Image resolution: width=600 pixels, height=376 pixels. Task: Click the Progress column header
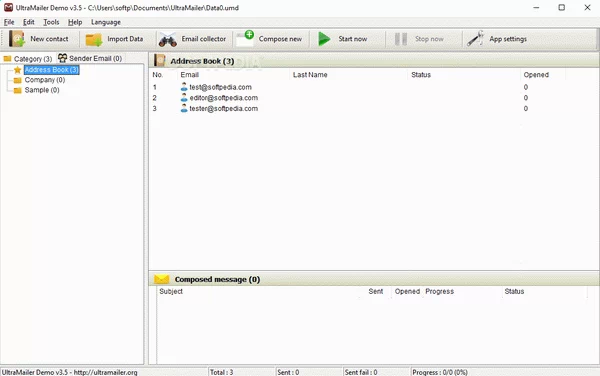coord(439,291)
